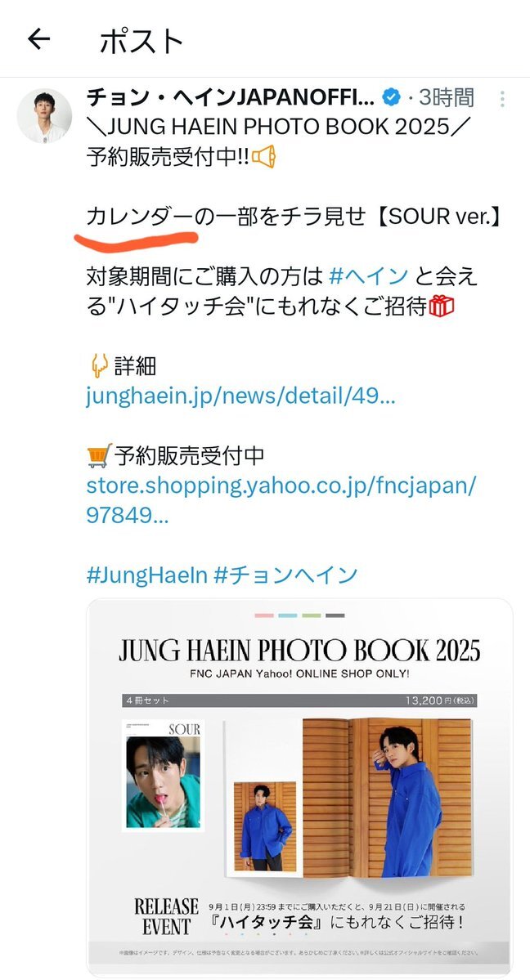Tap the RELEASE EVENT text in image
Viewport: 530px width, 980px height.
click(x=166, y=917)
